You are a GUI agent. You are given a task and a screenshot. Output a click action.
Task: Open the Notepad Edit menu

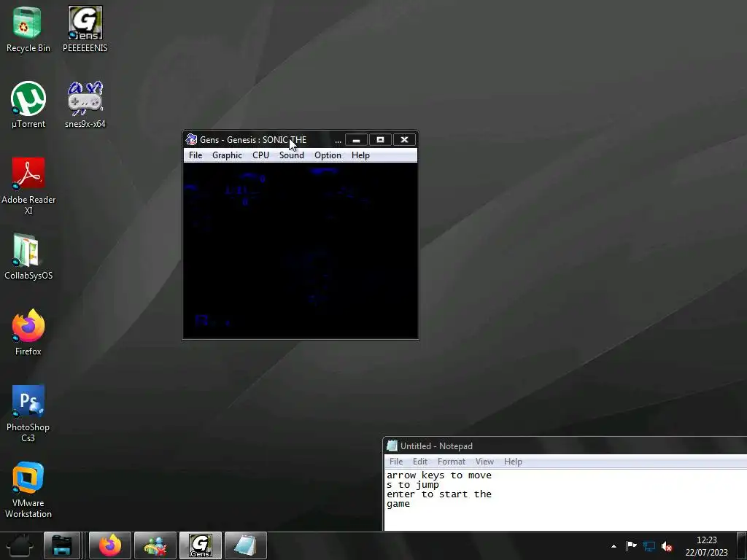[419, 462]
